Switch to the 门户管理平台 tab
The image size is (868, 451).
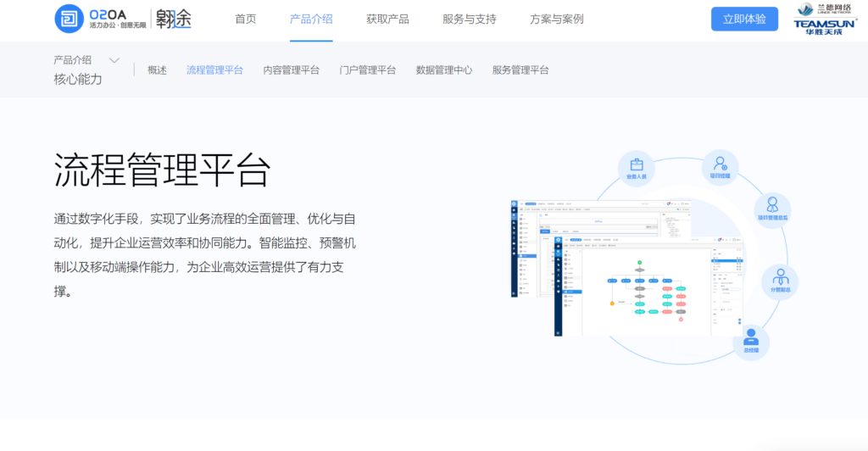[x=368, y=70]
